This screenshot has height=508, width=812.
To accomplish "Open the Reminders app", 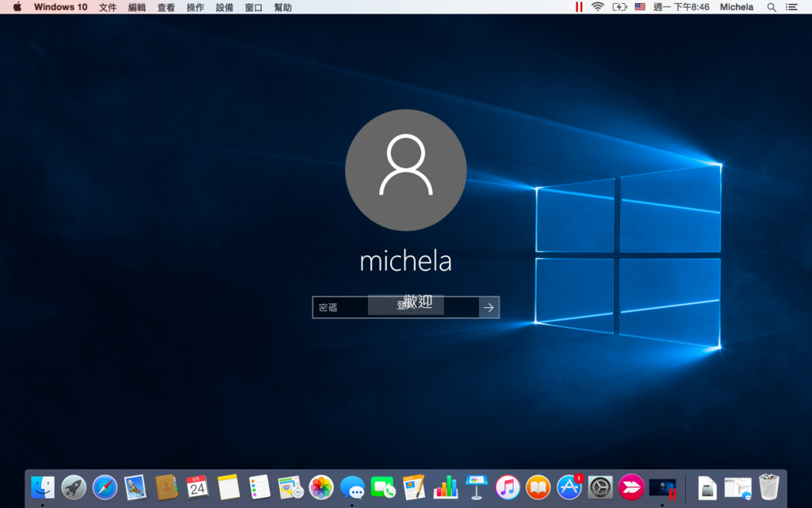I will coord(259,487).
